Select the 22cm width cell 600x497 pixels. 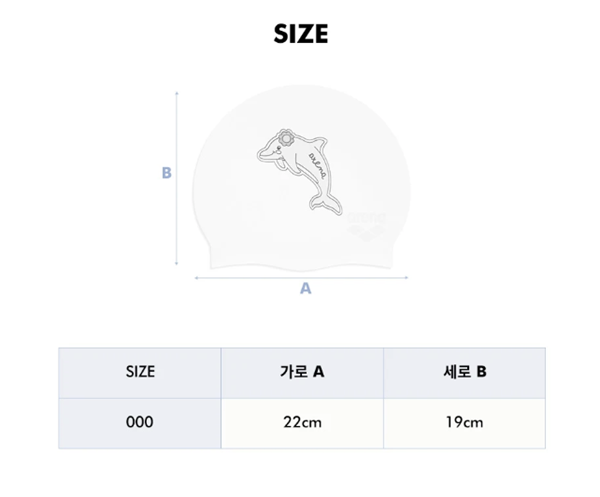tap(302, 422)
